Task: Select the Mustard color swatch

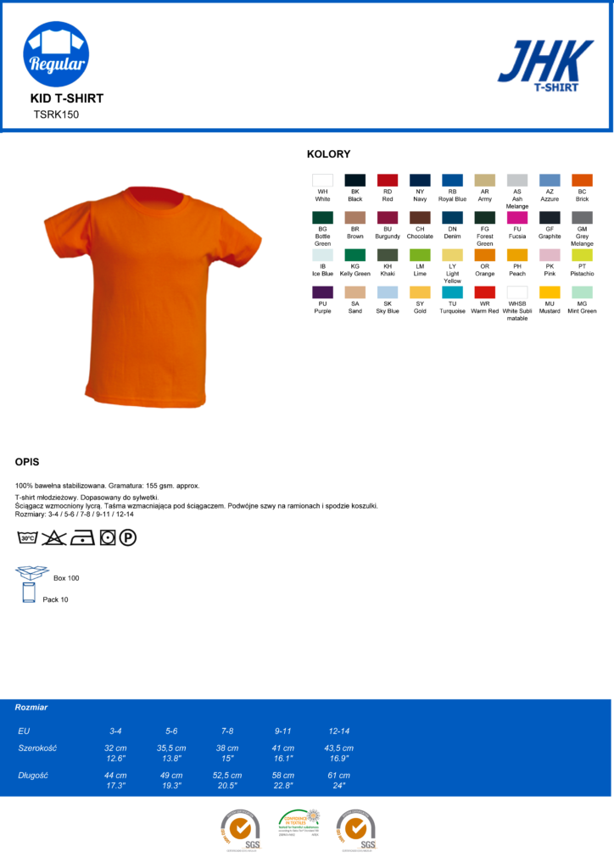Action: click(550, 292)
